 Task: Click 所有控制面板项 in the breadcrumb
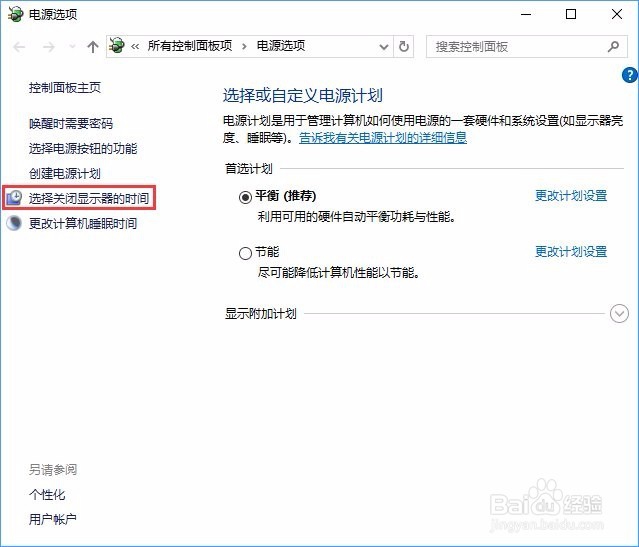tap(190, 46)
